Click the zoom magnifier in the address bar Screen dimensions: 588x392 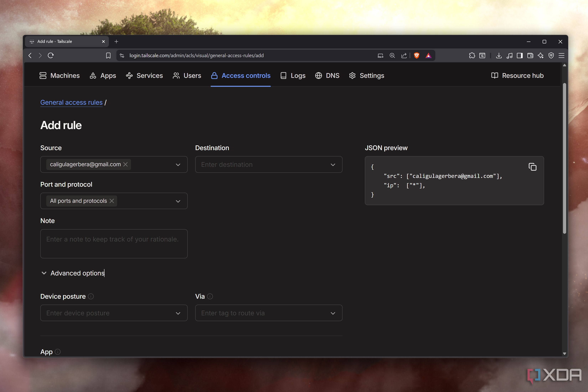[392, 55]
